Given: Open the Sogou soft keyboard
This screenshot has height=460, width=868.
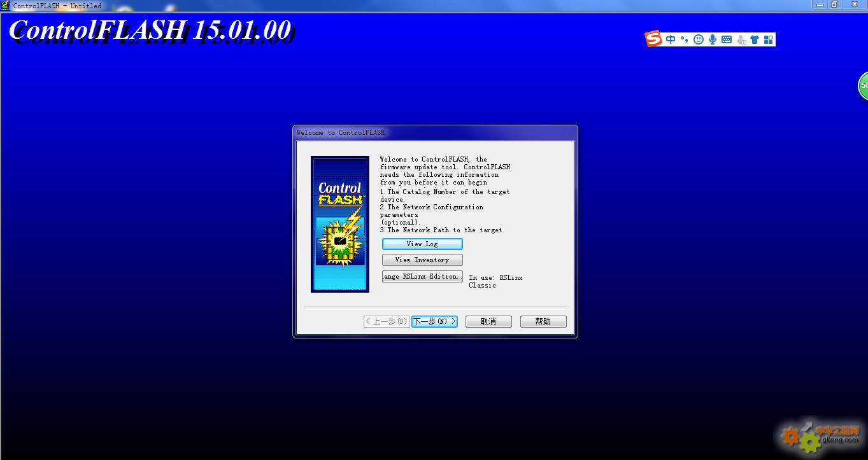Looking at the screenshot, I should (x=727, y=39).
